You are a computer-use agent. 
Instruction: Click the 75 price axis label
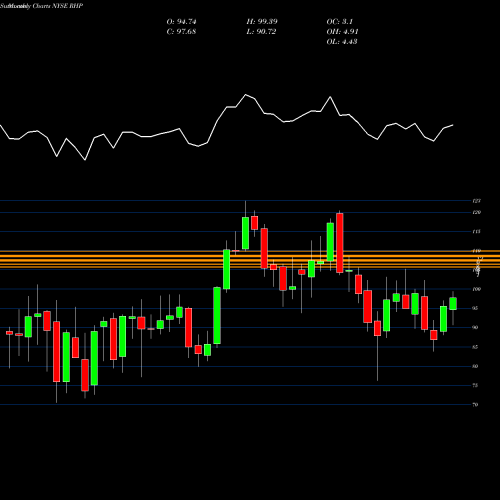click(x=476, y=385)
